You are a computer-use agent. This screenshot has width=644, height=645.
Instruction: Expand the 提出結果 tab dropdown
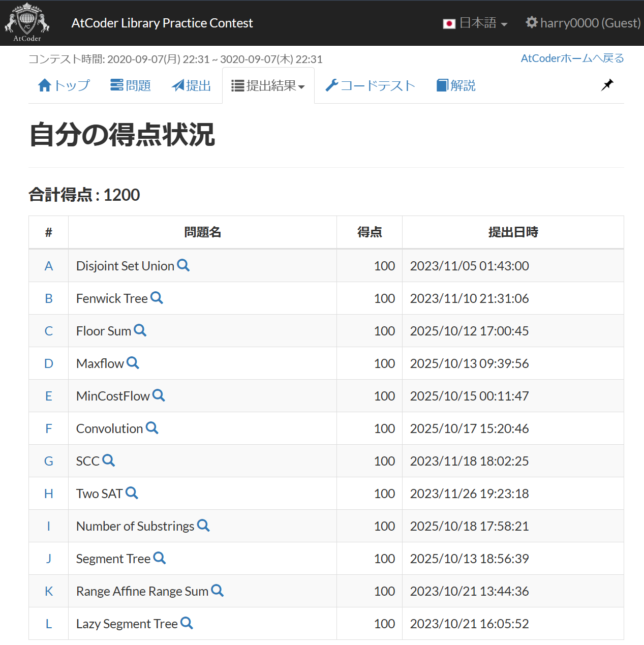click(268, 86)
